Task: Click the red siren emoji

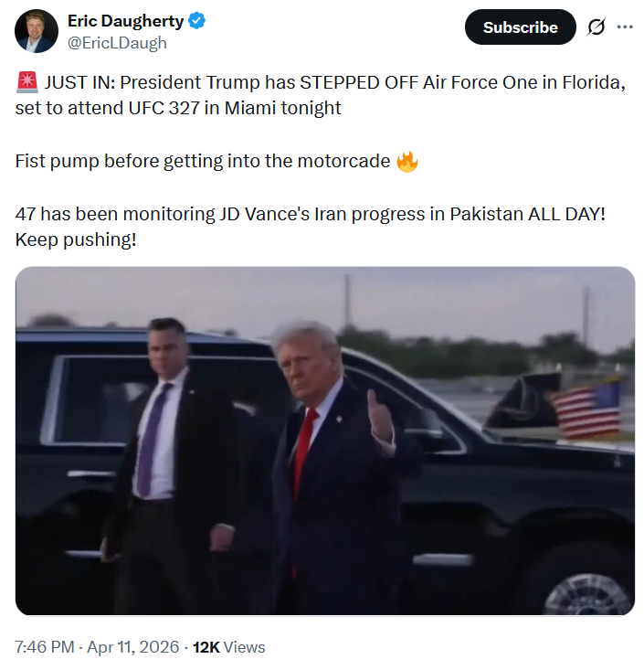Action: pyautogui.click(x=26, y=82)
